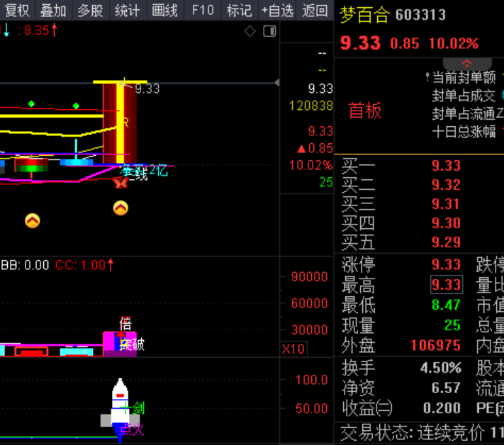Click the yellow up-arrow signal under the latest candle
This screenshot has width=504, height=445.
coord(121,208)
